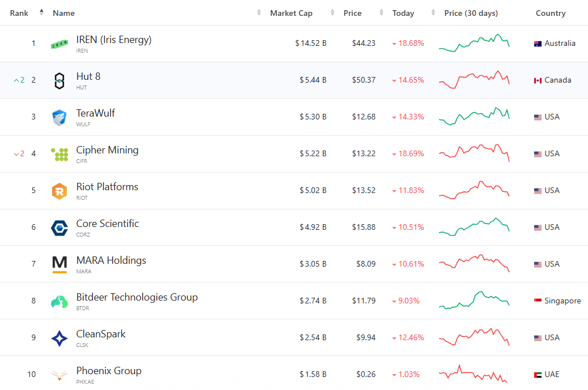Click the Bitdeer Technologies whale logo
588x390 pixels.
point(59,301)
